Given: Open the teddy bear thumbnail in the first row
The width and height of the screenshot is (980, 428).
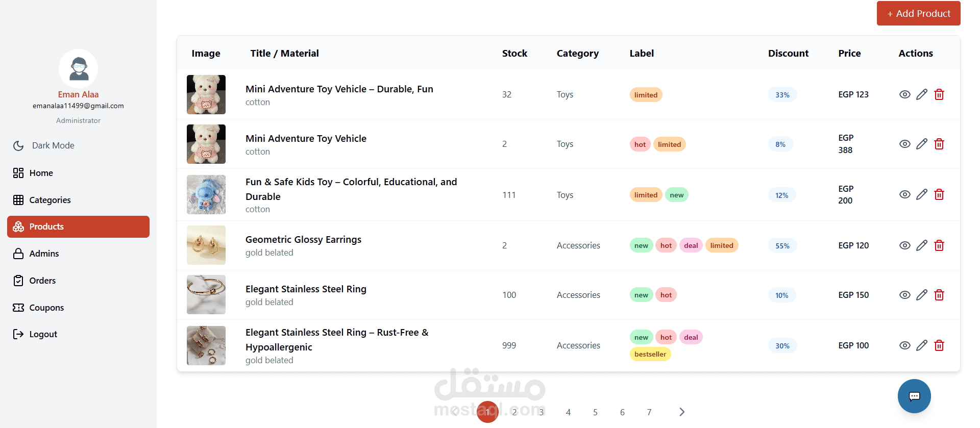Looking at the screenshot, I should 206,94.
